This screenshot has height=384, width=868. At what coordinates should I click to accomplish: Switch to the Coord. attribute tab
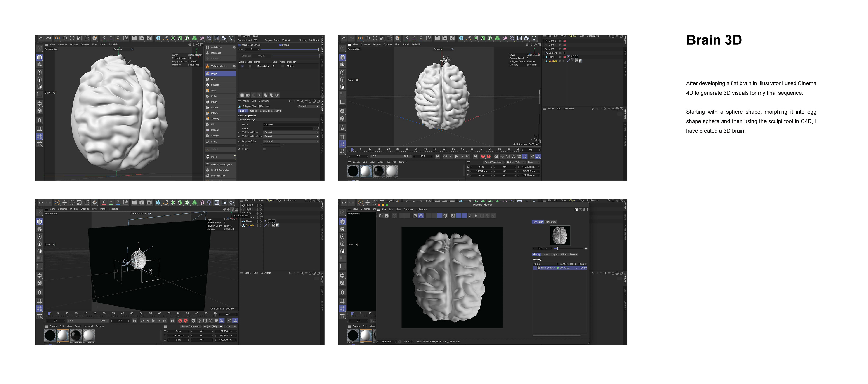[x=253, y=111]
